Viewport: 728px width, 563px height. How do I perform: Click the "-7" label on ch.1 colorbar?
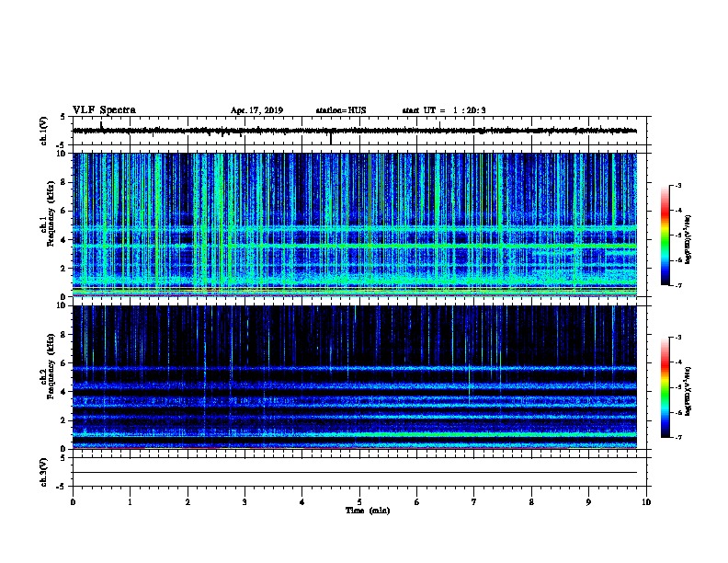pos(678,285)
